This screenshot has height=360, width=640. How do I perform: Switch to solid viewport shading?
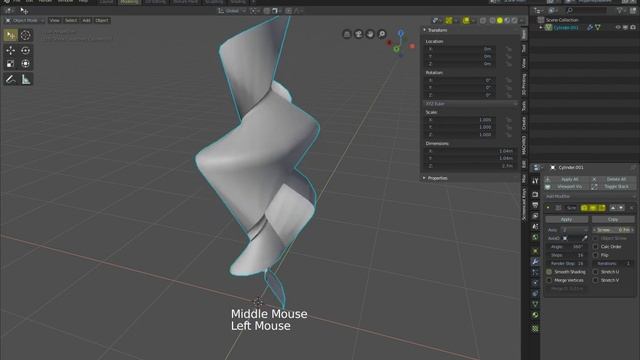tap(500, 20)
